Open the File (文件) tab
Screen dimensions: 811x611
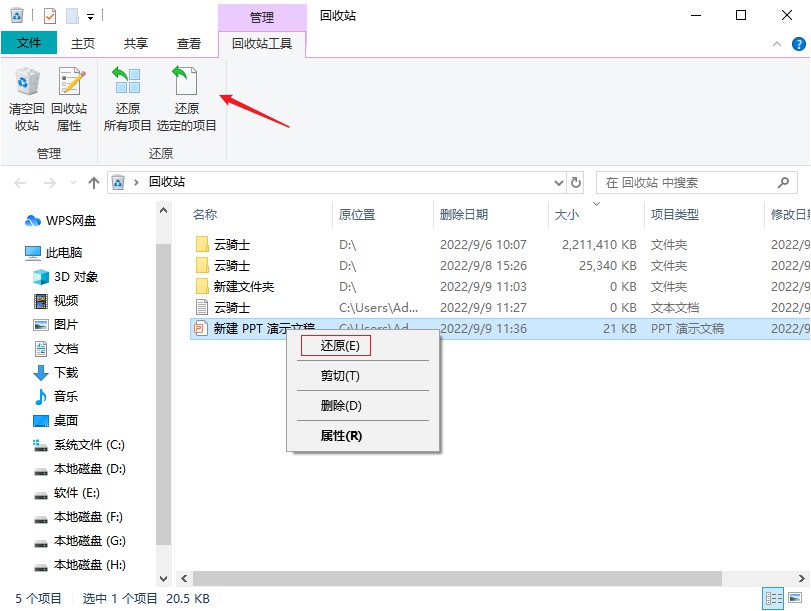tap(29, 43)
